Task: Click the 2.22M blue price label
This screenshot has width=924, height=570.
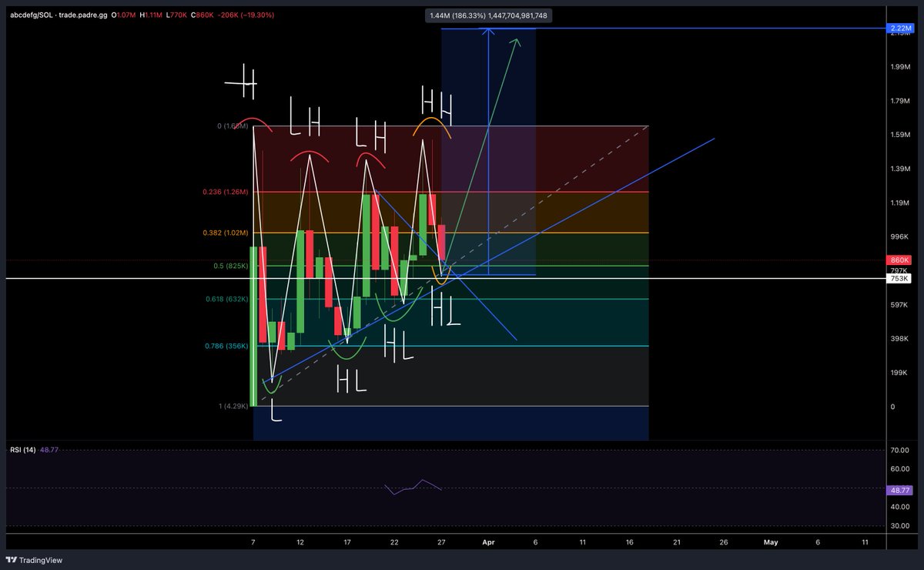Action: tap(900, 28)
